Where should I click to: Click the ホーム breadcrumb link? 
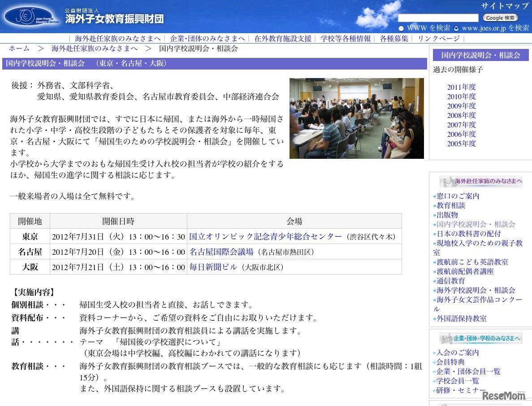[x=19, y=48]
